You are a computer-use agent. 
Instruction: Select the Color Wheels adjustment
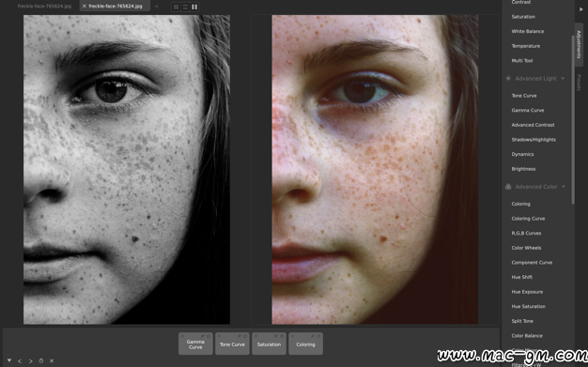tap(526, 248)
